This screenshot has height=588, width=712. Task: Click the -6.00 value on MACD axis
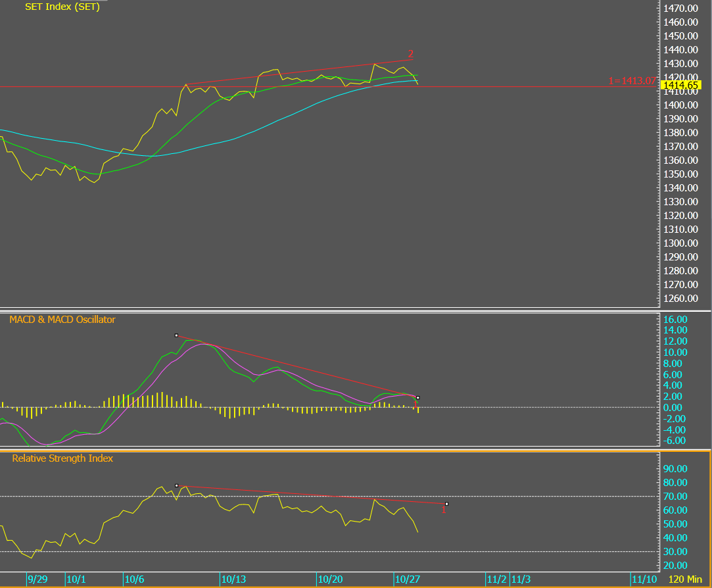675,440
